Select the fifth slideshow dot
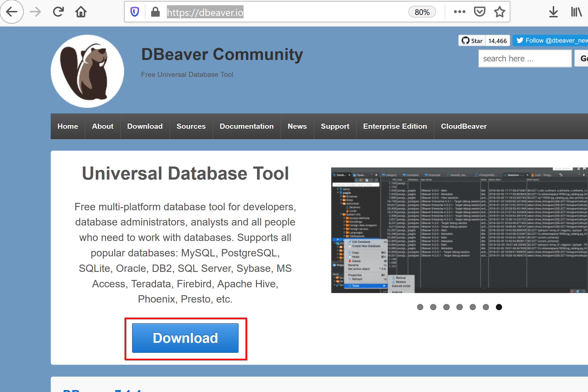Viewport: 588px width, 392px height. 473,307
